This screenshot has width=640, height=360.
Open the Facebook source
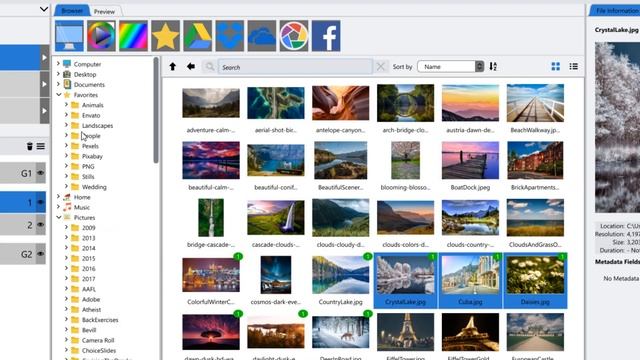click(326, 36)
